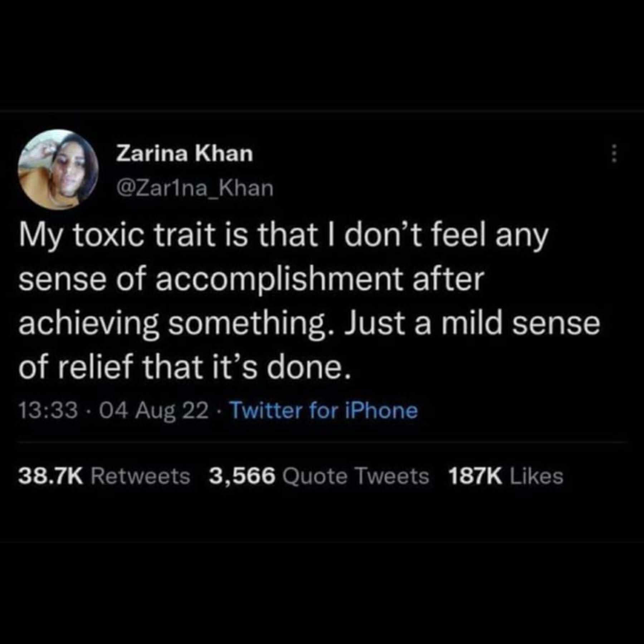Click the Zarina Khan display name

point(185,154)
